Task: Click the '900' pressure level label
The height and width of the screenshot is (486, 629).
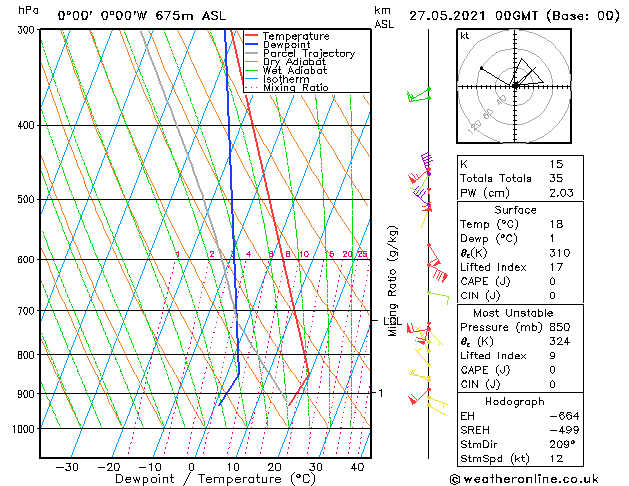Action: tap(28, 394)
